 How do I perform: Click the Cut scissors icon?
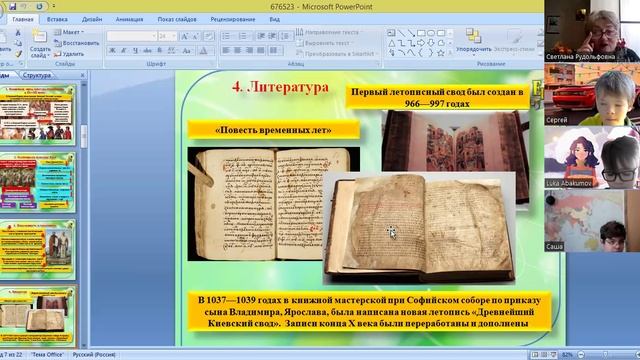click(18, 33)
